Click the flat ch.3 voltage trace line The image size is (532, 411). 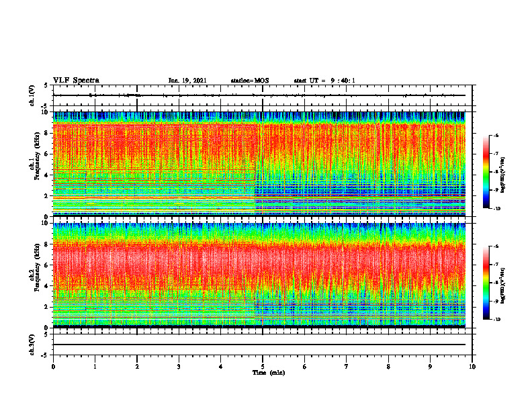point(259,345)
